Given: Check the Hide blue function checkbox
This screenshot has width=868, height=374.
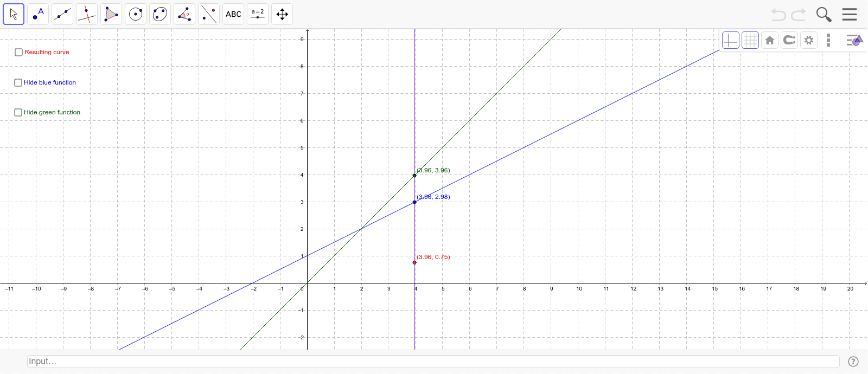Looking at the screenshot, I should click(x=18, y=83).
